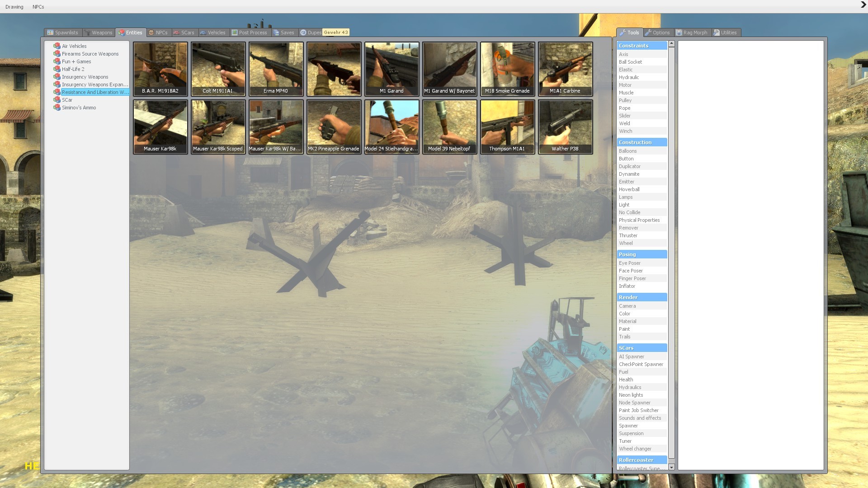The width and height of the screenshot is (868, 488).
Task: Select Insurgency Weapons Expansion category
Action: (x=95, y=84)
